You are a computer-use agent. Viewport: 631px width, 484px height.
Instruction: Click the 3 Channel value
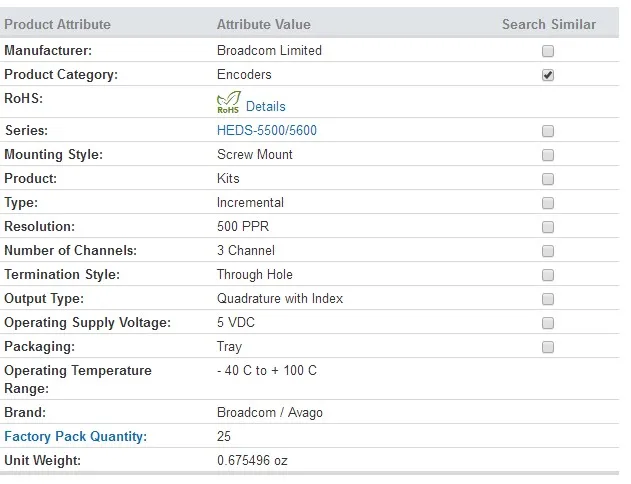pyautogui.click(x=246, y=251)
